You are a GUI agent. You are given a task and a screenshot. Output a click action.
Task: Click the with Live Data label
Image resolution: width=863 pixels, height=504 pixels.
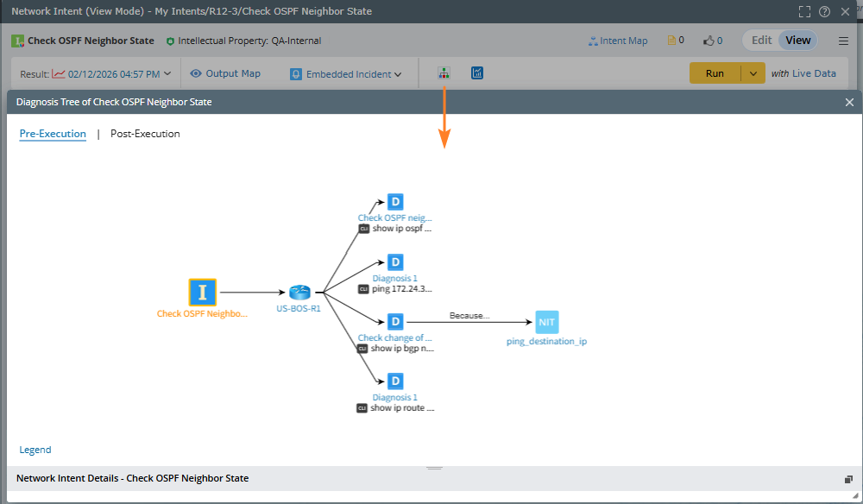(803, 73)
